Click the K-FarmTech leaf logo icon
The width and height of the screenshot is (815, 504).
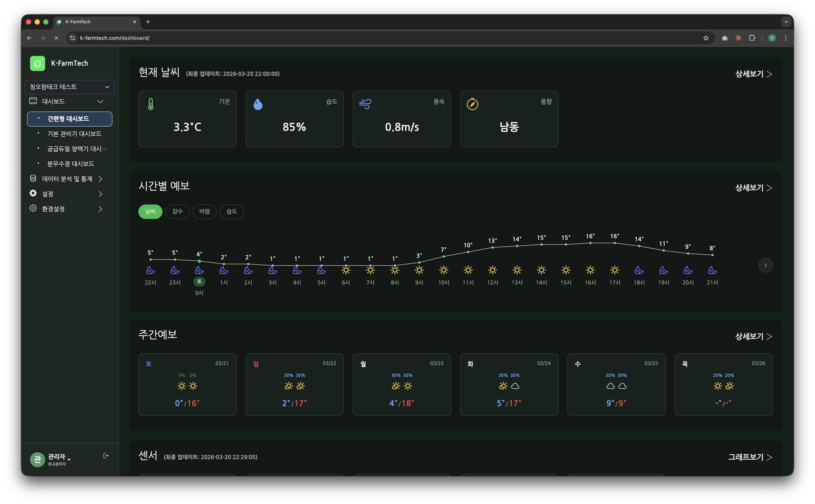[37, 63]
